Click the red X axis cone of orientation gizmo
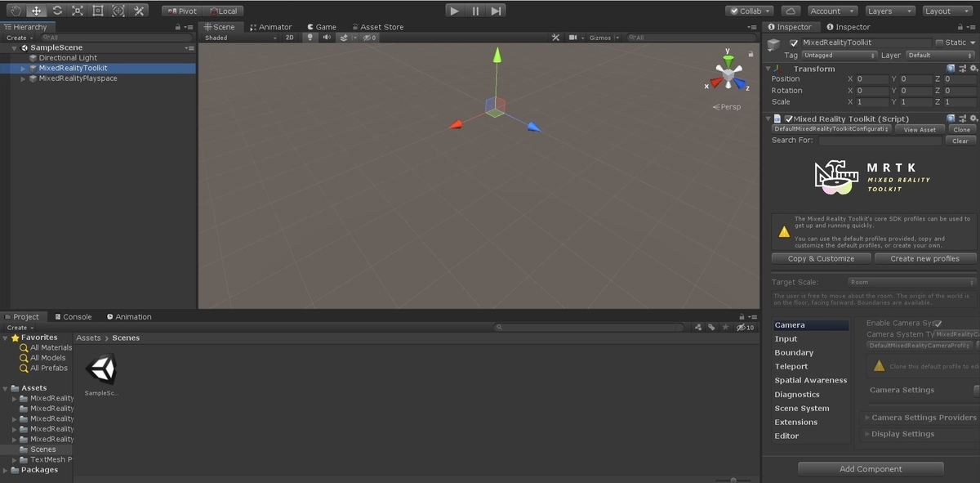Screen dimensions: 980x483 pyautogui.click(x=715, y=83)
